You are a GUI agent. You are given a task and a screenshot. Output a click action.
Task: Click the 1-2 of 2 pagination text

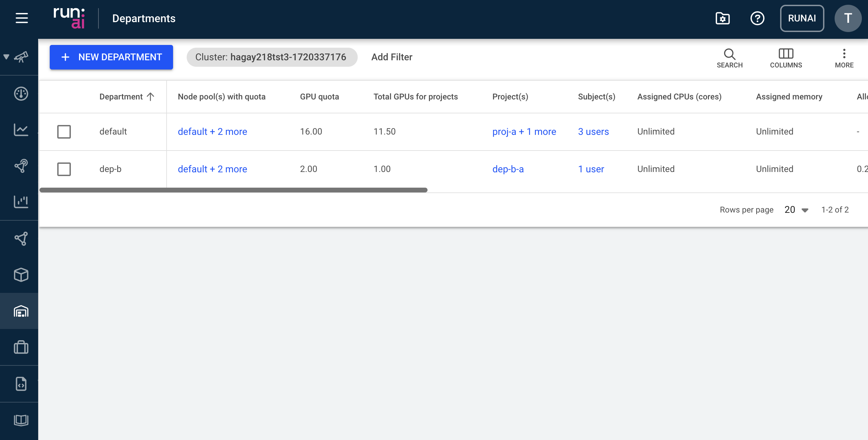(x=835, y=210)
